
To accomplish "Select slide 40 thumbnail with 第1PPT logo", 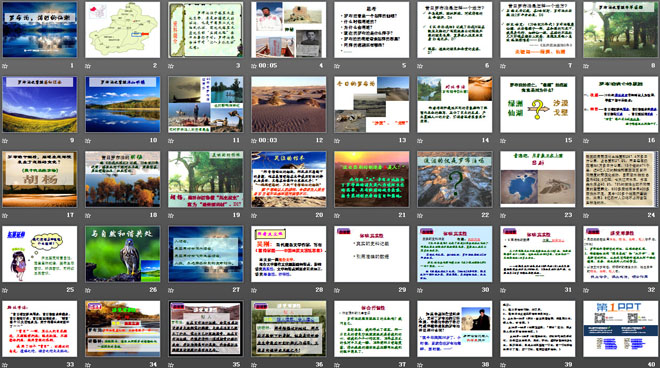I will (620, 328).
